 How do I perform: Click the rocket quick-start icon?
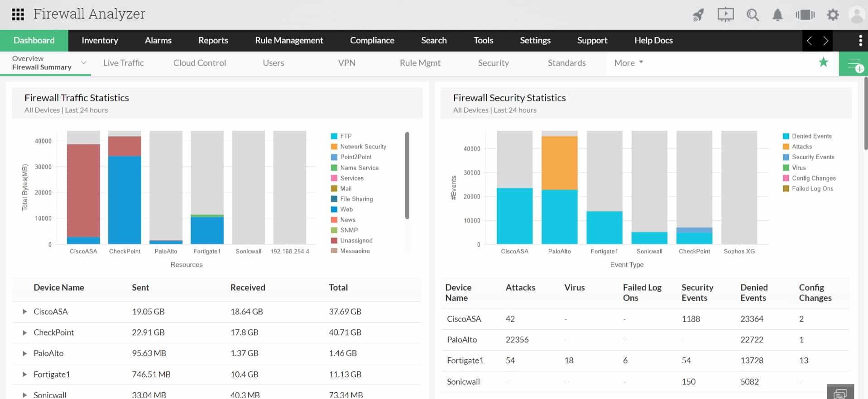tap(698, 15)
